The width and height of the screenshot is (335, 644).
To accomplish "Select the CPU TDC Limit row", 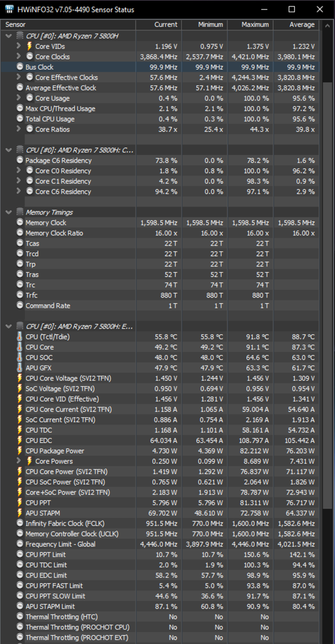I will point(160,565).
